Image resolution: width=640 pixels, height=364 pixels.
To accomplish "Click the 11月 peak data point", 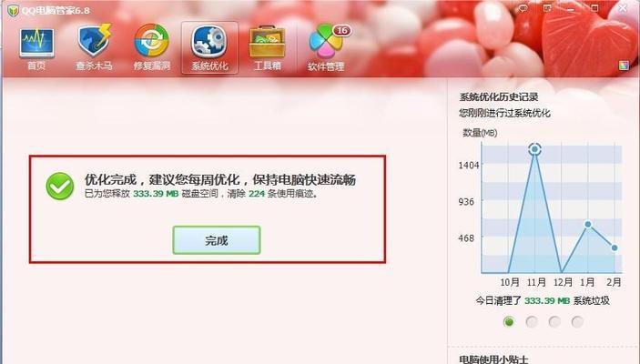I will (534, 149).
